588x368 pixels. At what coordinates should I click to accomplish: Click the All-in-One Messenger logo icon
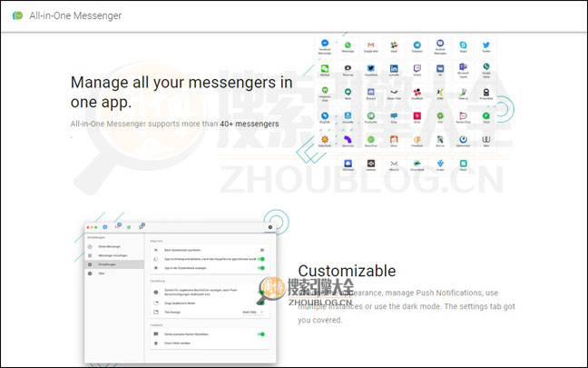click(17, 15)
